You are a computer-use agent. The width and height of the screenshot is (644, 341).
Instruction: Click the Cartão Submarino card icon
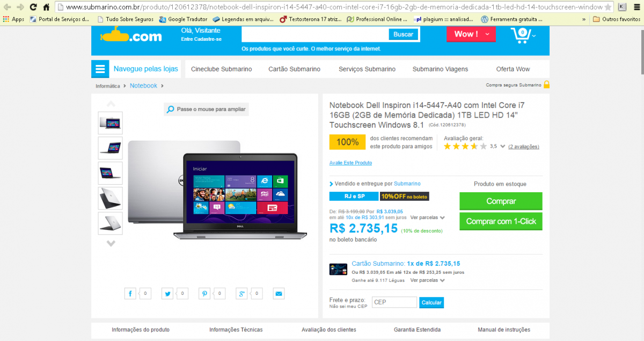pyautogui.click(x=338, y=270)
